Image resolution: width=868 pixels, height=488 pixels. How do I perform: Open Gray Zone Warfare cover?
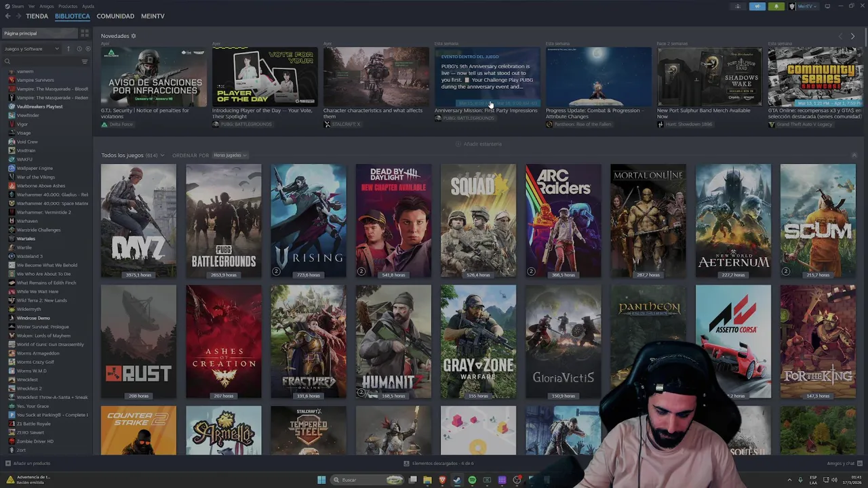coord(478,342)
